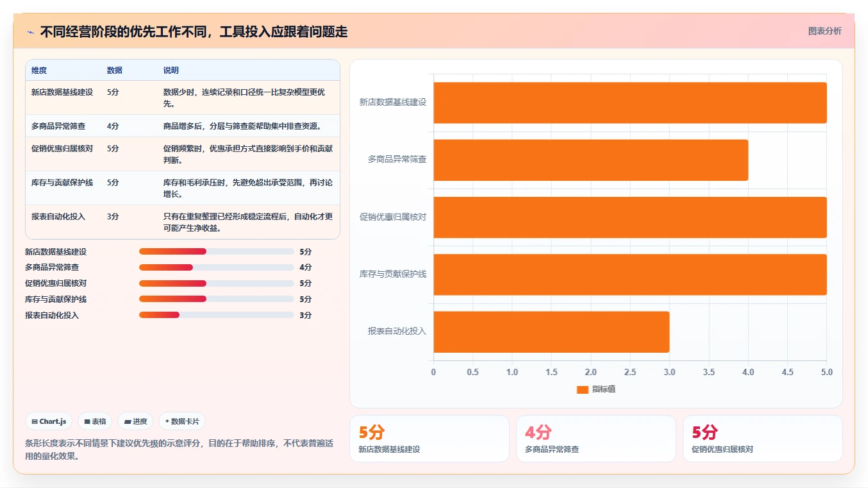The height and width of the screenshot is (488, 868).
Task: Click the 数据 column header in the table
Action: coord(115,71)
